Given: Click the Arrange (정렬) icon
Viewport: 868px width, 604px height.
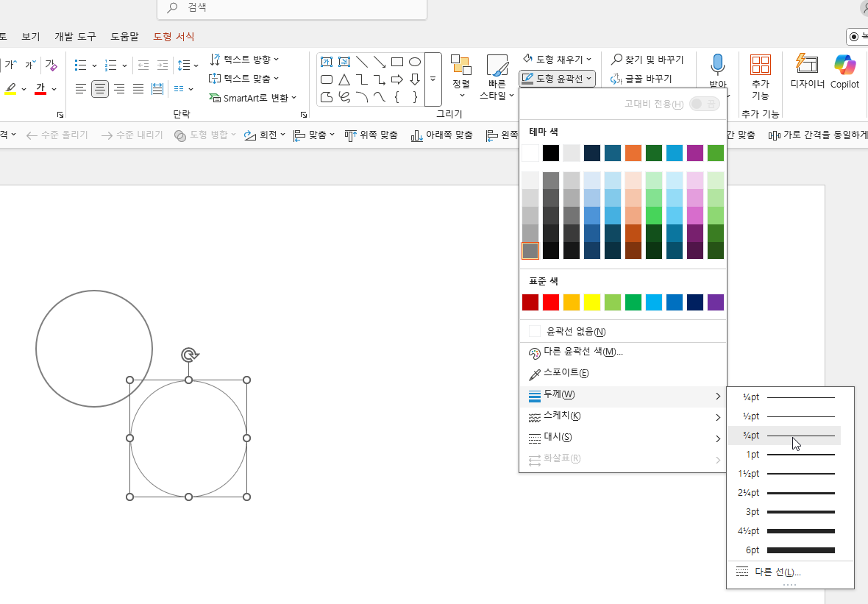Looking at the screenshot, I should [460, 65].
